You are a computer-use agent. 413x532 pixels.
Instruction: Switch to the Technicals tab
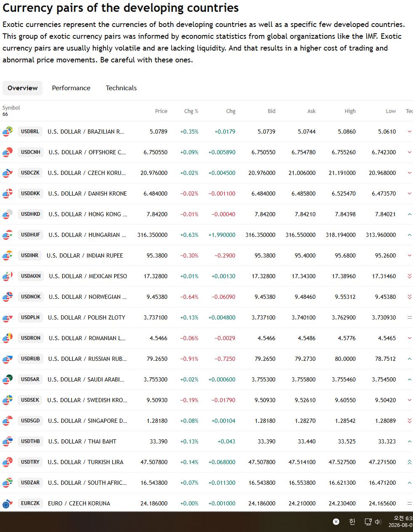click(x=121, y=88)
